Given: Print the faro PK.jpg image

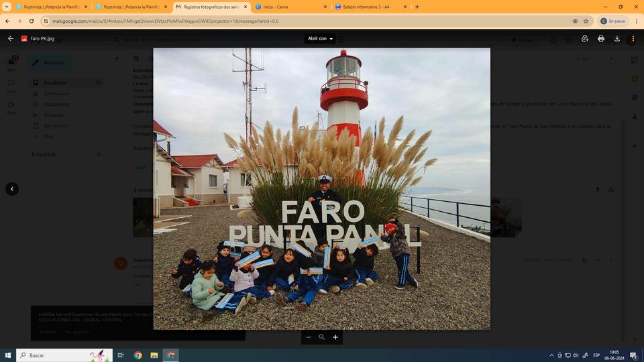Looking at the screenshot, I should click(x=601, y=39).
